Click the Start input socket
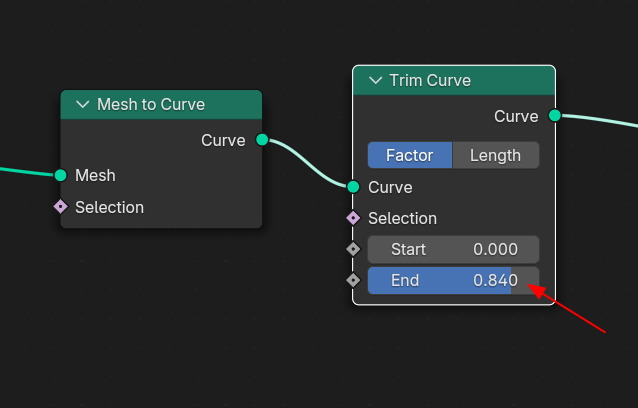638x408 pixels. pos(353,249)
